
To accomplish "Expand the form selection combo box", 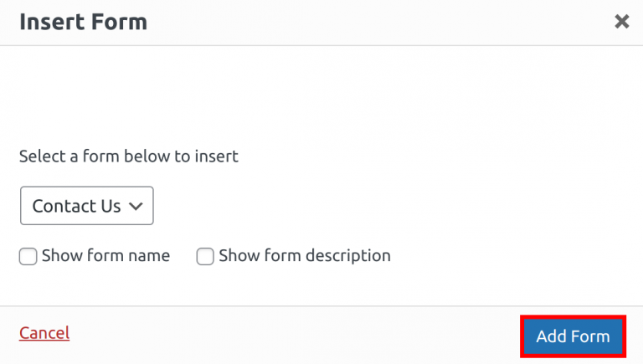I will coord(87,206).
